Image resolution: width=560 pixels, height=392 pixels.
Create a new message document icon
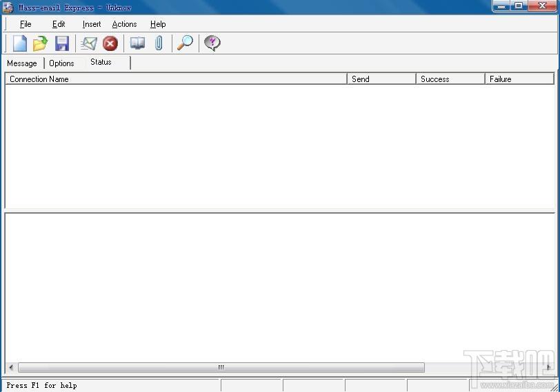tap(19, 43)
